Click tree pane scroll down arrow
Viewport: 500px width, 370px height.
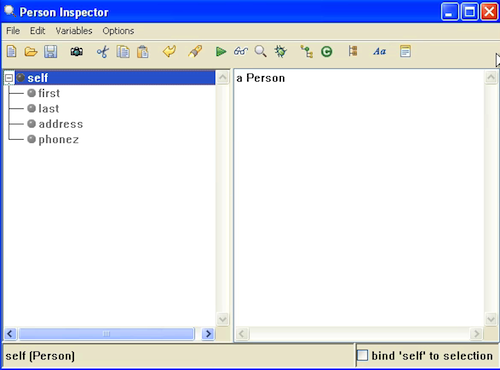tap(223, 319)
